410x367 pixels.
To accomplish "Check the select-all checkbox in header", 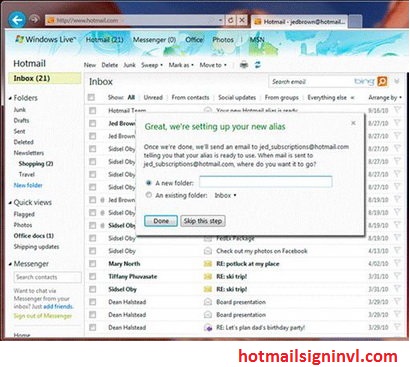I will pos(91,97).
